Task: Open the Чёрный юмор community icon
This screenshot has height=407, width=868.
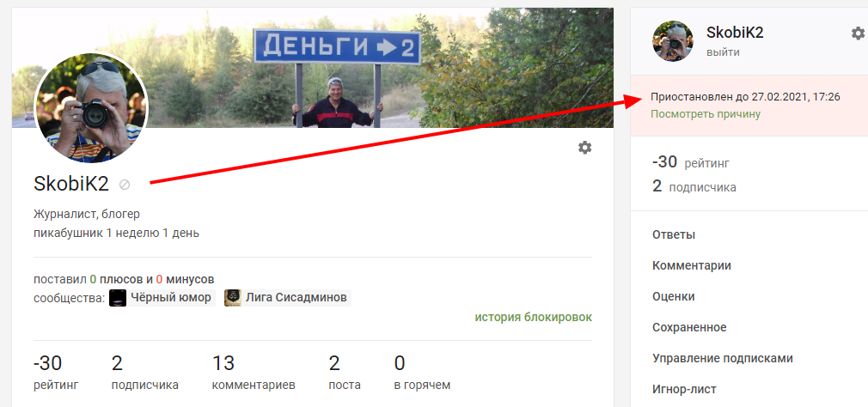Action: pyautogui.click(x=118, y=297)
